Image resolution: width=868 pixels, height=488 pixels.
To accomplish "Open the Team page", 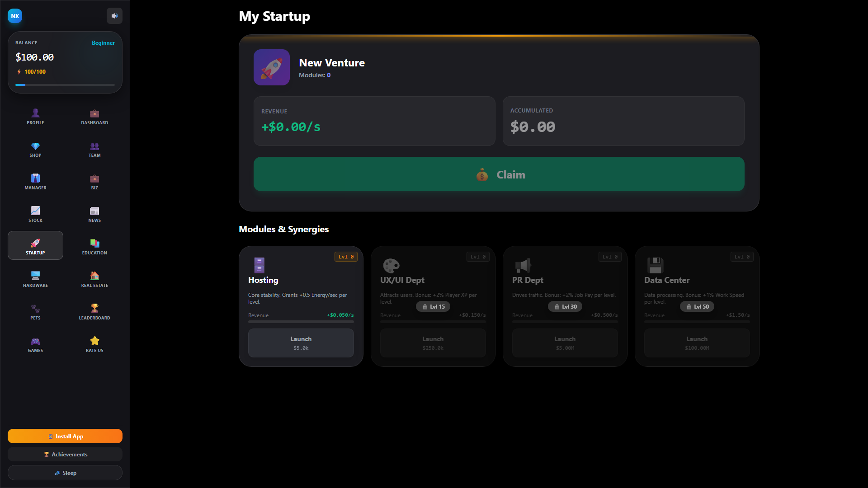I will (94, 150).
